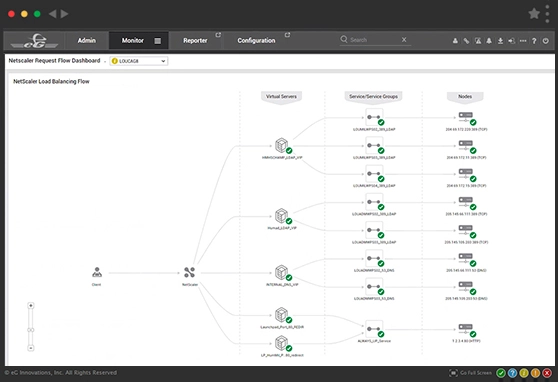The image size is (558, 382).
Task: Click the red critical status indicator
Action: point(547,373)
